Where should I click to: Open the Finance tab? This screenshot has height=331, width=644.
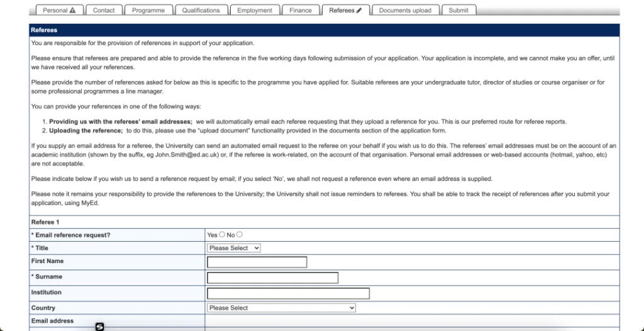(x=300, y=11)
